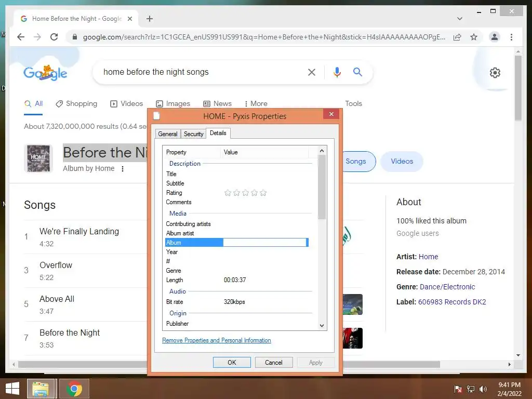The width and height of the screenshot is (532, 399).
Task: Select the Details tab in Properties
Action: tap(218, 133)
